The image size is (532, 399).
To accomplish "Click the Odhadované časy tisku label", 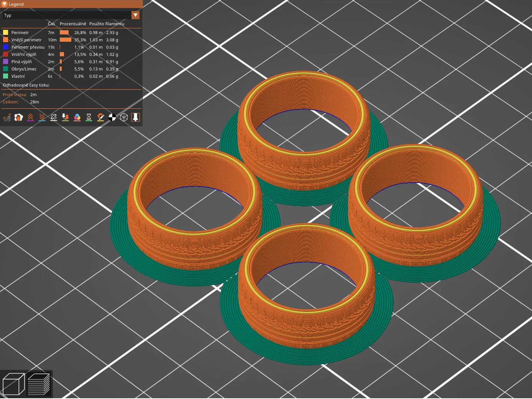I will (26, 85).
